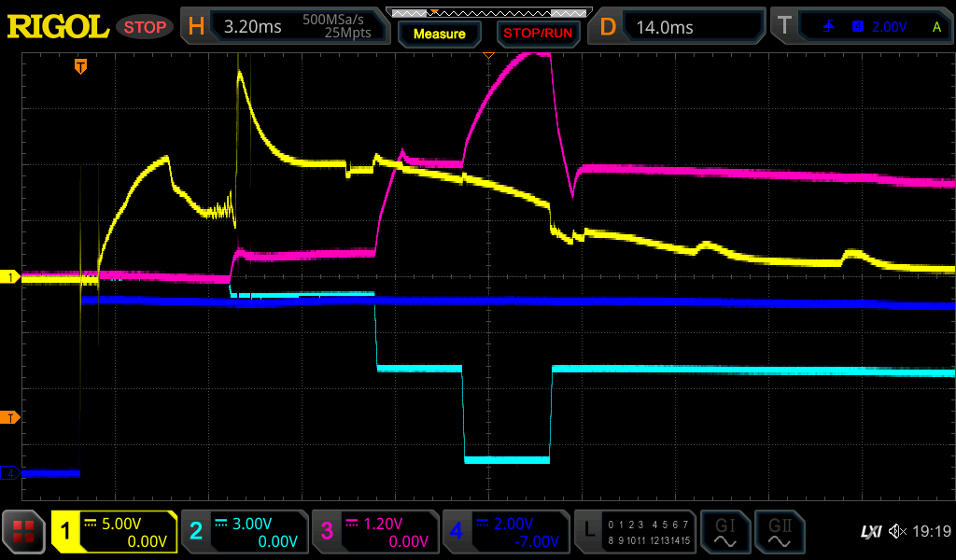Toggle channel 4 with -7.00V offset
Screen dimensions: 956x560
coord(505,532)
